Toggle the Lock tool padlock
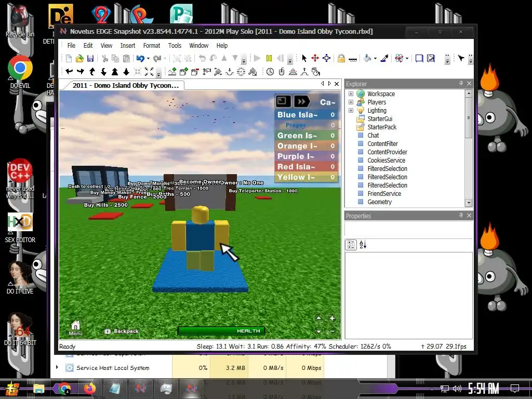532x399 pixels. [341, 58]
